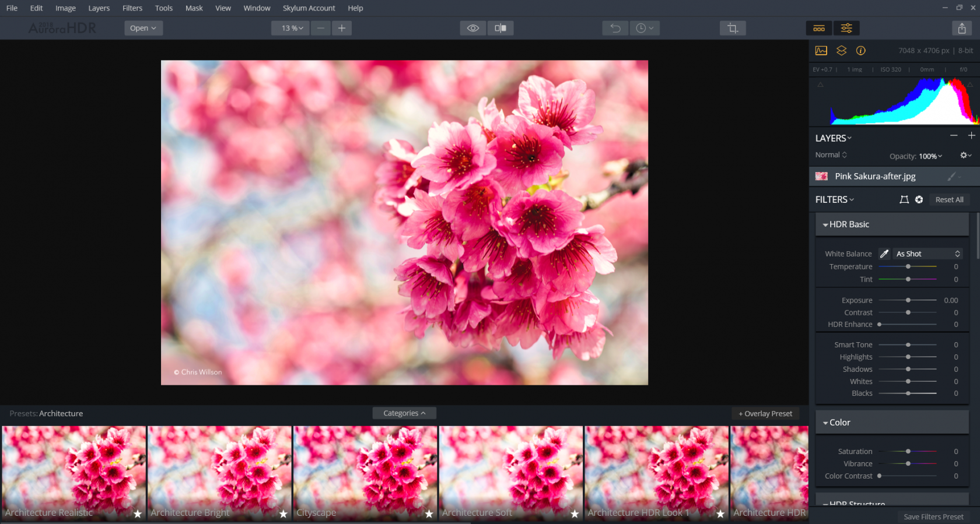Click the layer brush mask icon
Image resolution: width=980 pixels, height=524 pixels.
[952, 176]
